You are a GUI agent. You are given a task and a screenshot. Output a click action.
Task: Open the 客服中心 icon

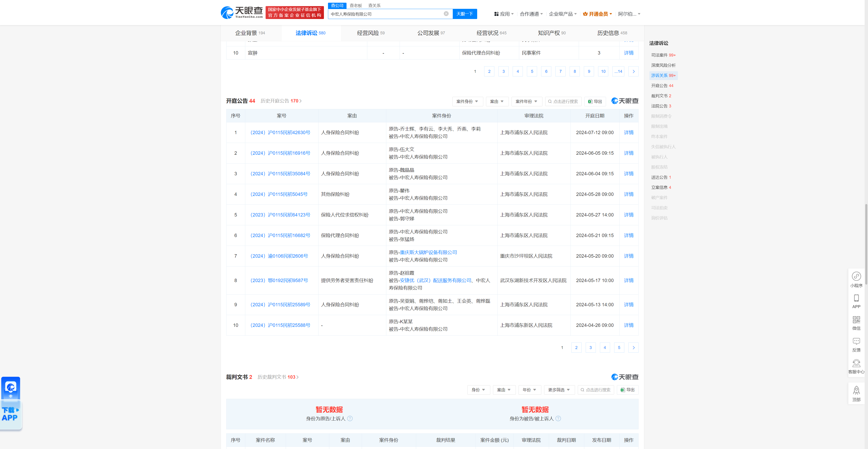click(x=856, y=363)
